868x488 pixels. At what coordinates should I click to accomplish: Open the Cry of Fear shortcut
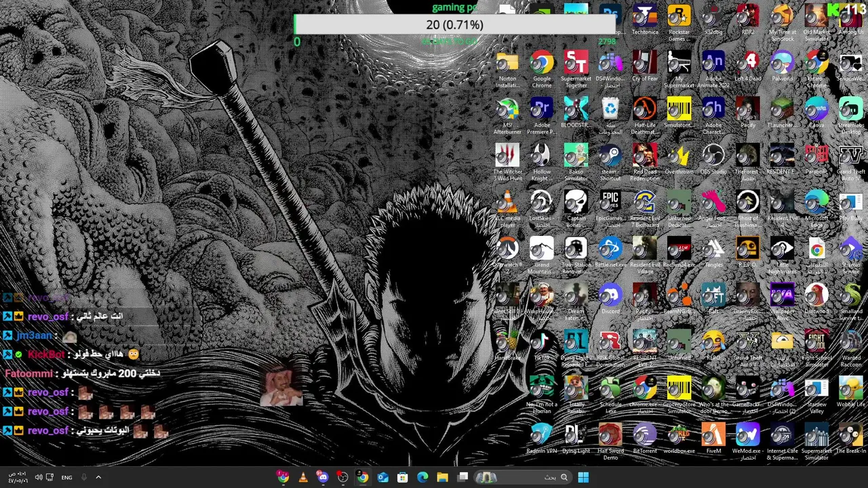pyautogui.click(x=645, y=67)
